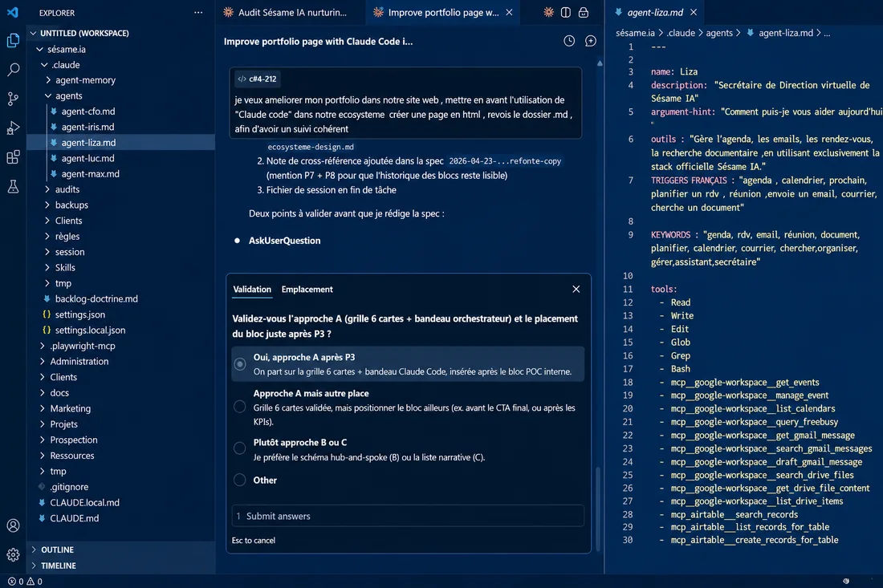Open chat history clock icon

point(569,41)
